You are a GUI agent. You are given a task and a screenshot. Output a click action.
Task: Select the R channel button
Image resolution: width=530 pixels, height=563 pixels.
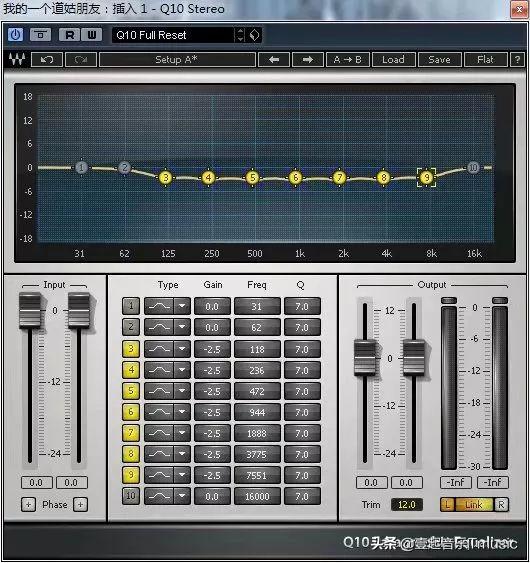coord(501,504)
